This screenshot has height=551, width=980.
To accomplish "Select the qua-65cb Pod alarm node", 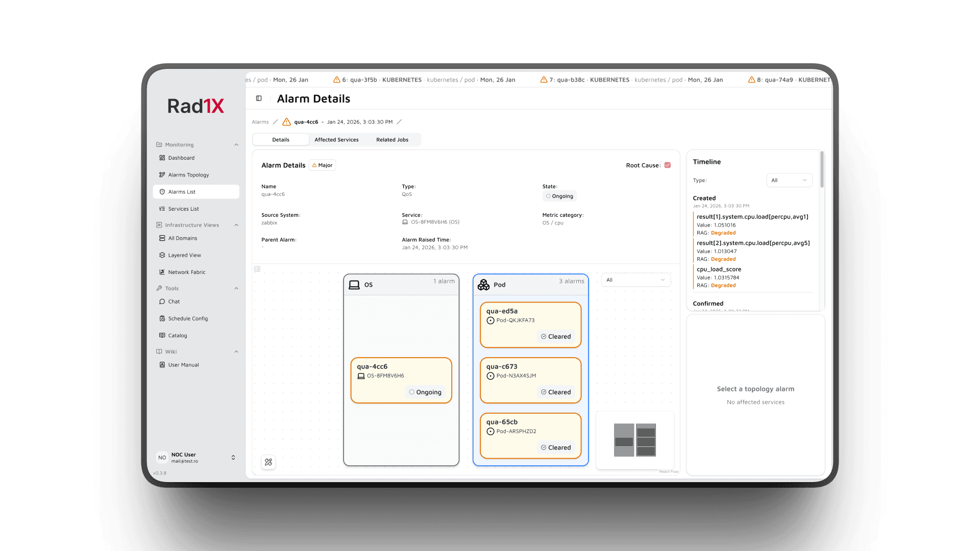I will 530,435.
